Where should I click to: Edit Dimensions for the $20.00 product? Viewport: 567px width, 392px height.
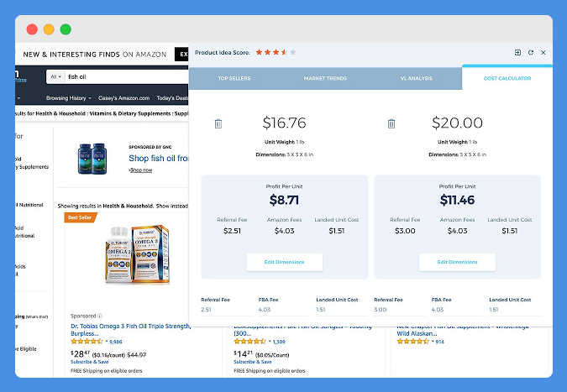click(457, 262)
